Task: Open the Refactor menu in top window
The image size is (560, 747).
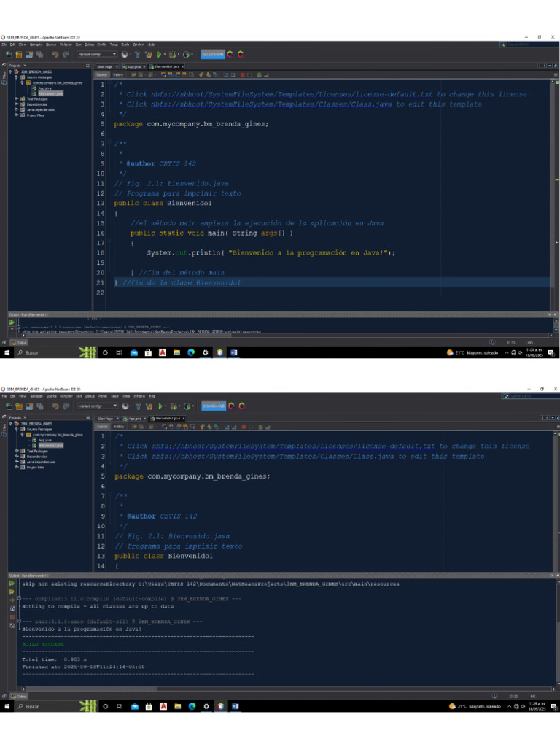Action: [66, 44]
